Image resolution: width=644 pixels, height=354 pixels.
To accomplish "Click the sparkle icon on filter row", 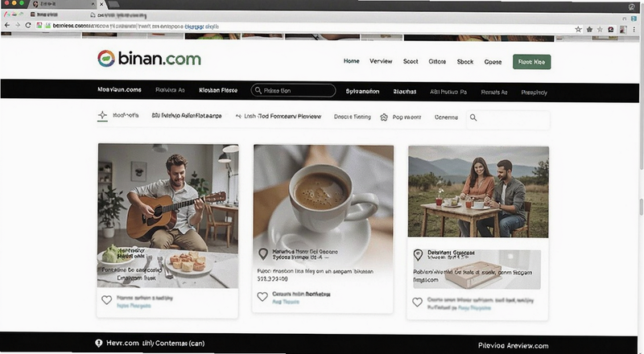I will [102, 115].
